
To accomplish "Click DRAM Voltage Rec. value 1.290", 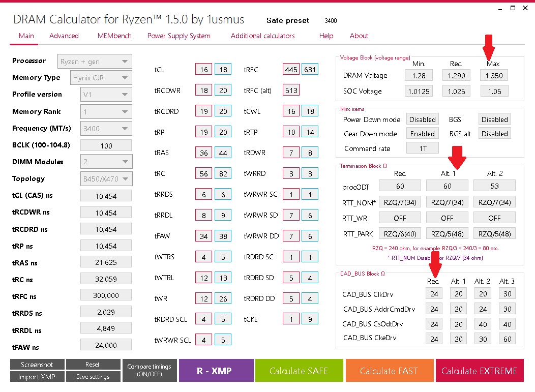I will coord(456,75).
